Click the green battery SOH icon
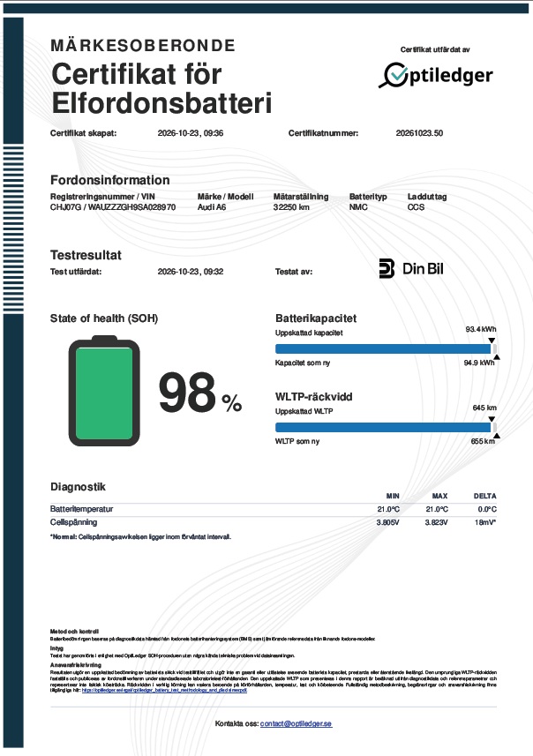Screen dimensions: 533x756 tap(104, 391)
